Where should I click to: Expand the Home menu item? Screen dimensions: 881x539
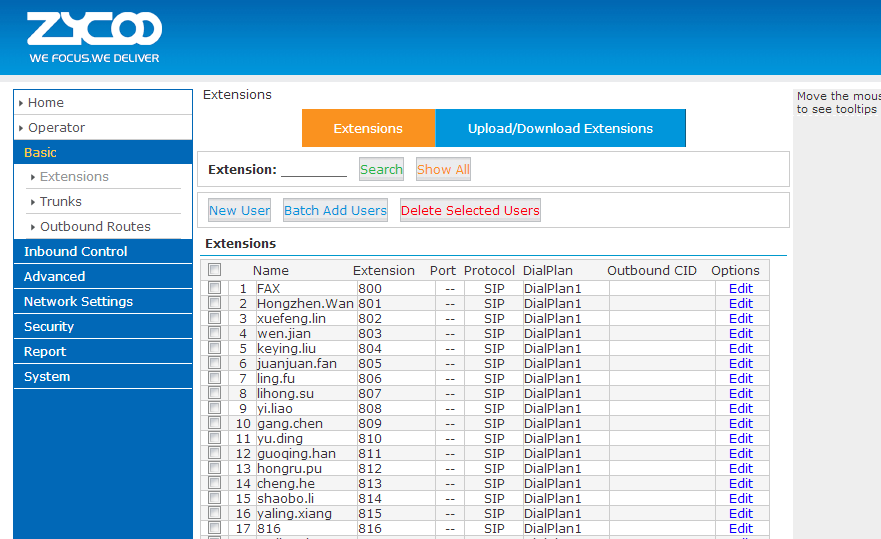pyautogui.click(x=46, y=103)
